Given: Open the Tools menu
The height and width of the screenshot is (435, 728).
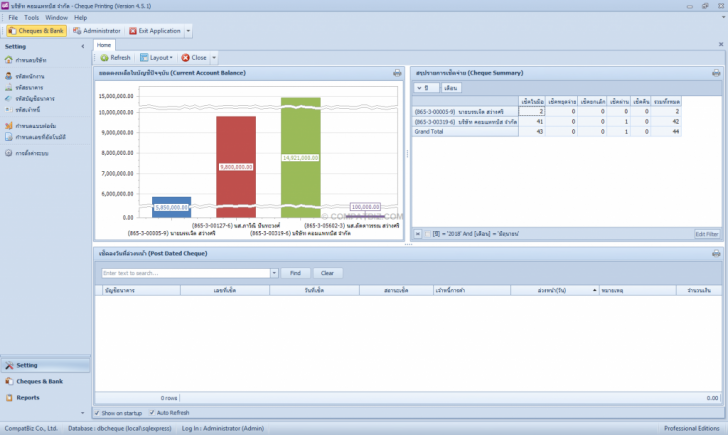Looking at the screenshot, I should [32, 18].
